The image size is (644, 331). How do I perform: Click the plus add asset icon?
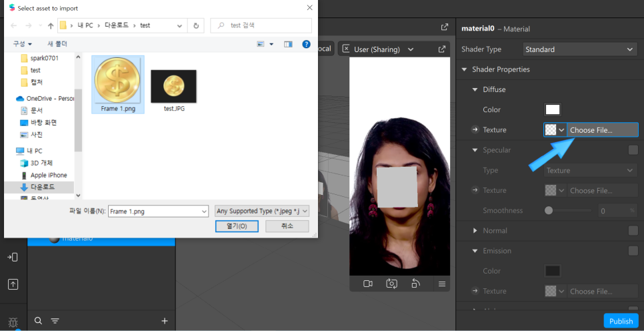click(x=165, y=321)
